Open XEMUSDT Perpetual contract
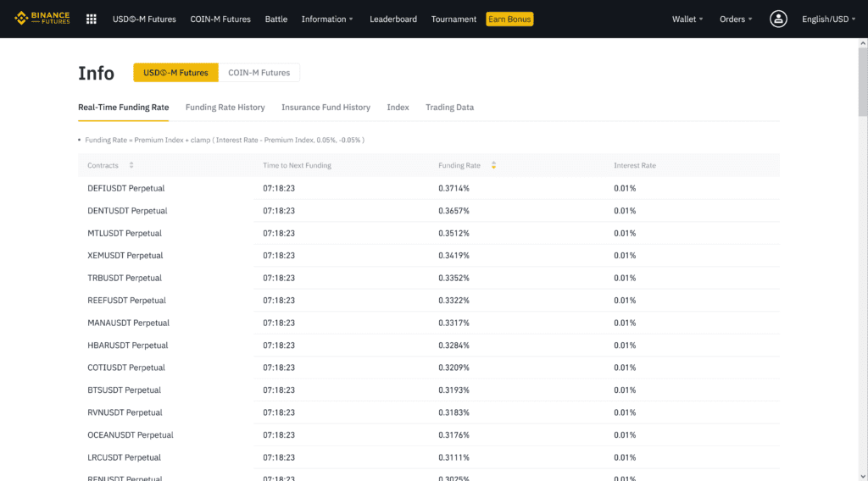The width and height of the screenshot is (868, 481). click(125, 256)
